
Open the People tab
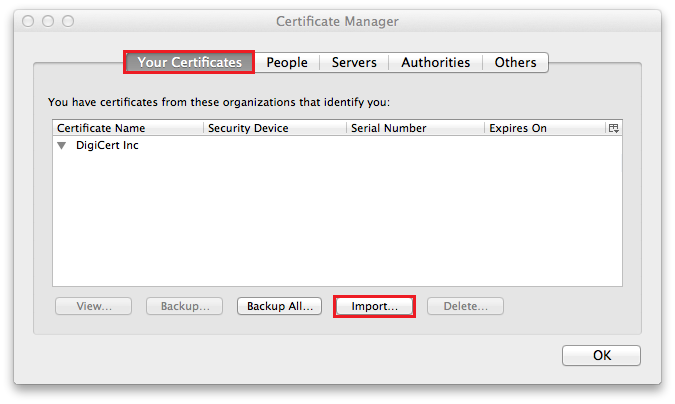287,62
